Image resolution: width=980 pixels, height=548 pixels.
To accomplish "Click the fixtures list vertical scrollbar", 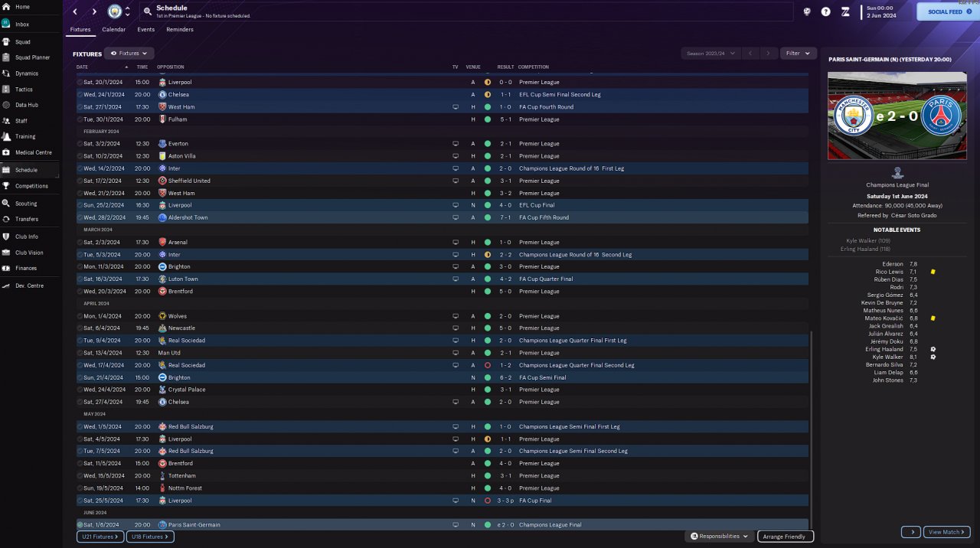I will [x=811, y=429].
